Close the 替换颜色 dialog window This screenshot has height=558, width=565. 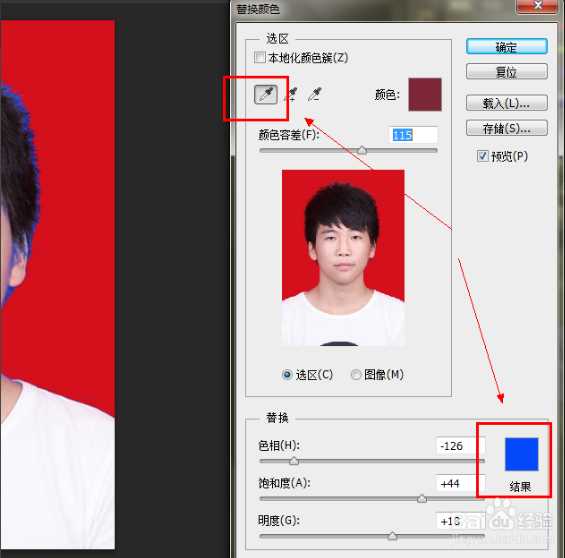point(538,6)
